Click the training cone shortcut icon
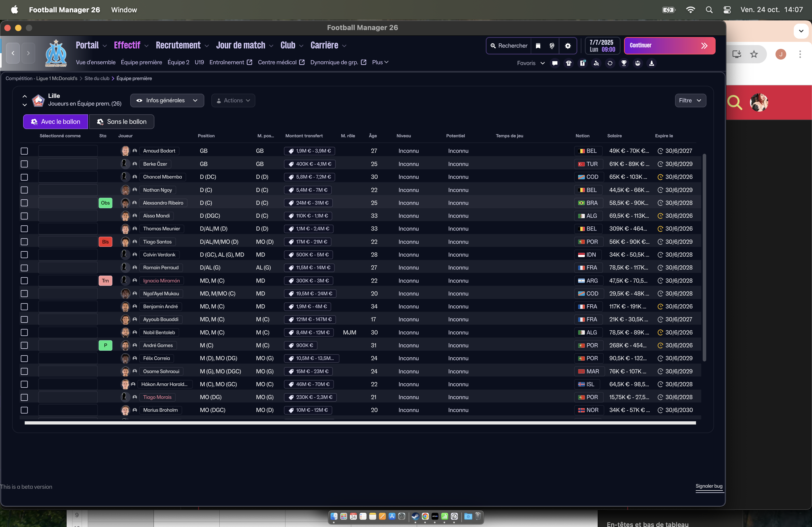Screen dimensions: 812x527 pyautogui.click(x=651, y=63)
